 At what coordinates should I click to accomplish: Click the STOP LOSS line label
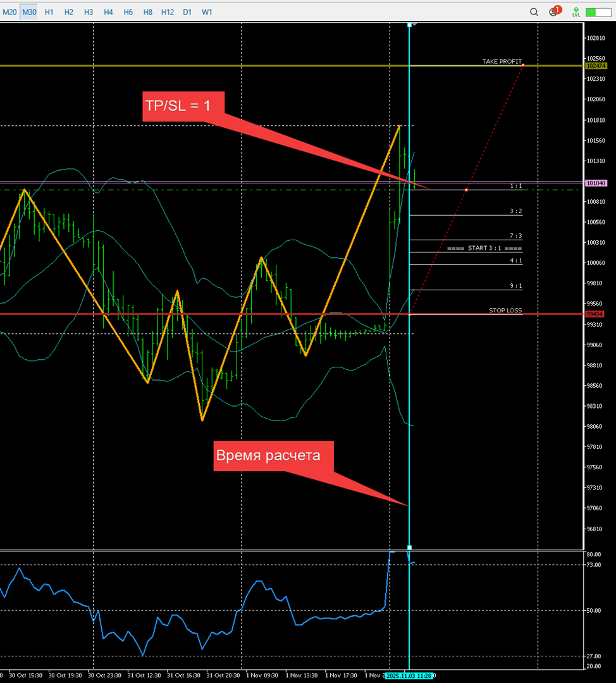[505, 311]
